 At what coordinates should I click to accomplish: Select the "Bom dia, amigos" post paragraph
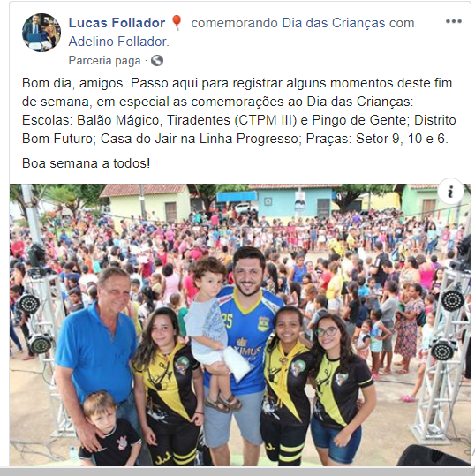coord(238,110)
